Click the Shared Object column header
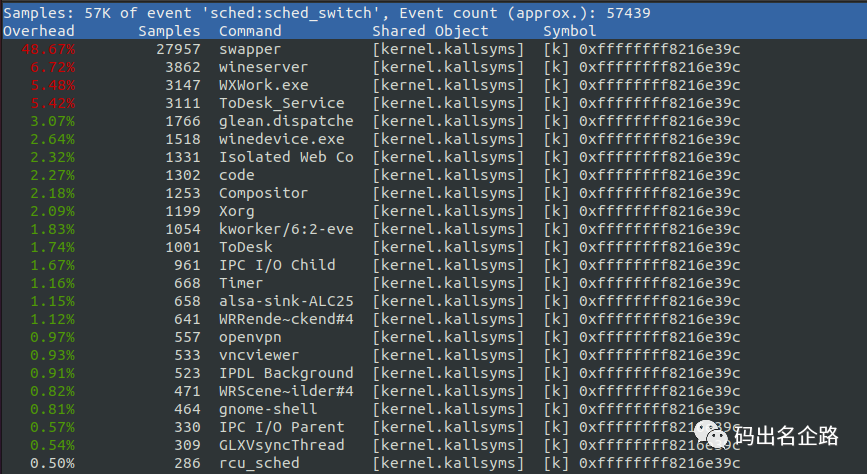Image resolution: width=867 pixels, height=474 pixels. [x=430, y=31]
